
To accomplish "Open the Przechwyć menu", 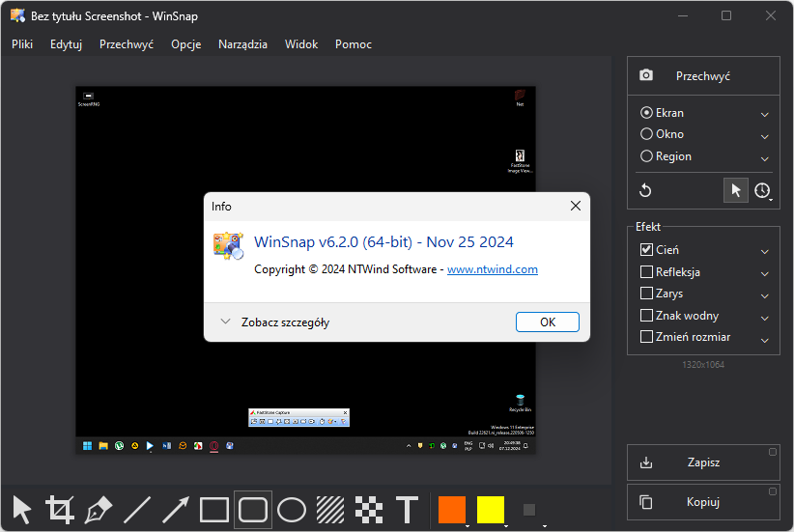I will [x=127, y=44].
